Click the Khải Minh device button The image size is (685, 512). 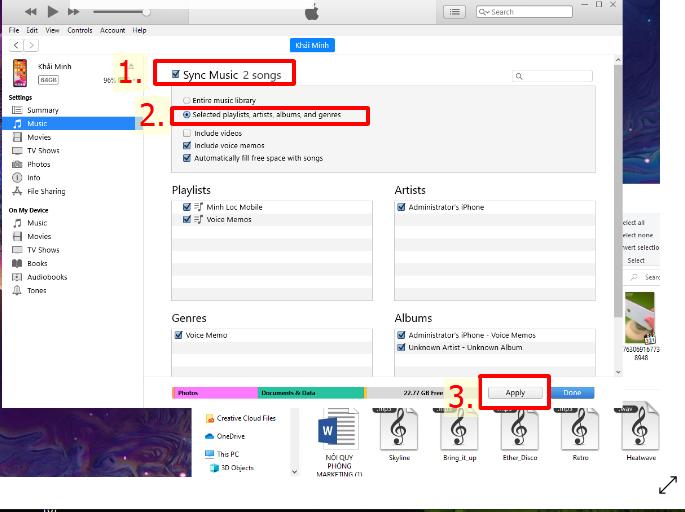[312, 45]
